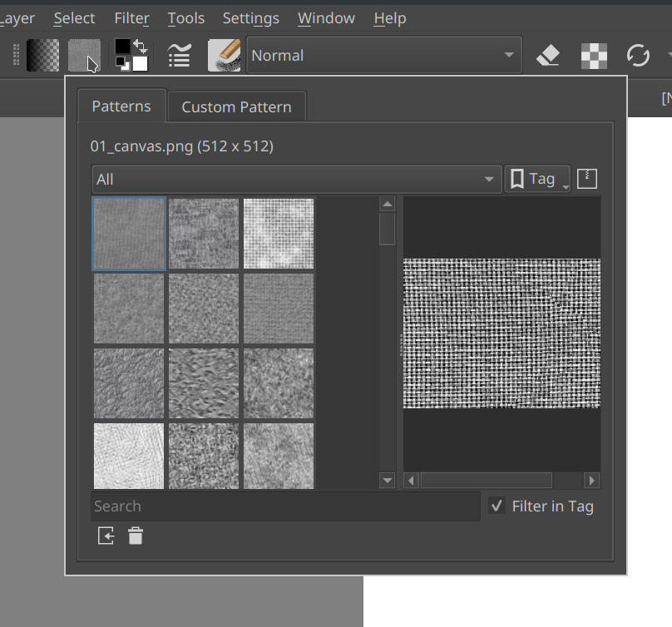Swap foreground and background colors
672x627 pixels.
pos(141,47)
